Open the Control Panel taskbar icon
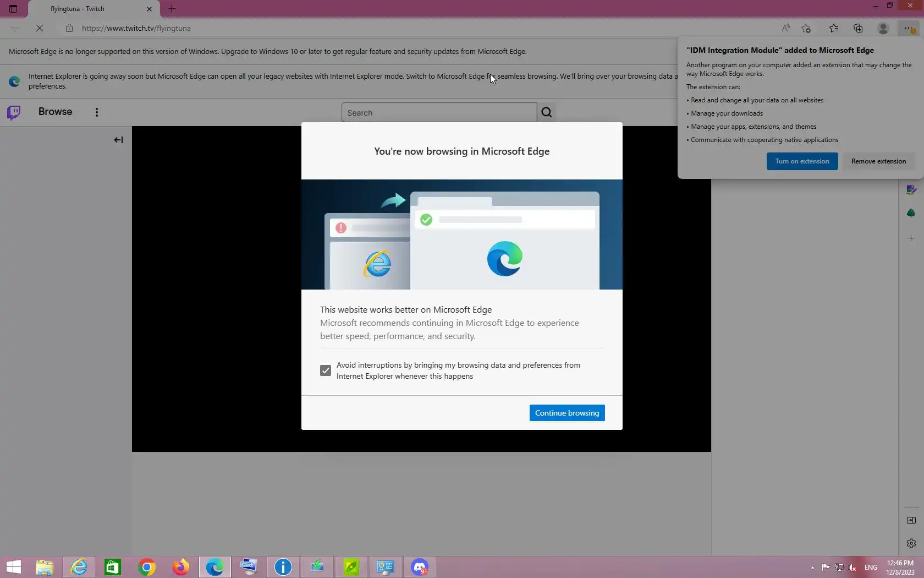 pyautogui.click(x=386, y=567)
